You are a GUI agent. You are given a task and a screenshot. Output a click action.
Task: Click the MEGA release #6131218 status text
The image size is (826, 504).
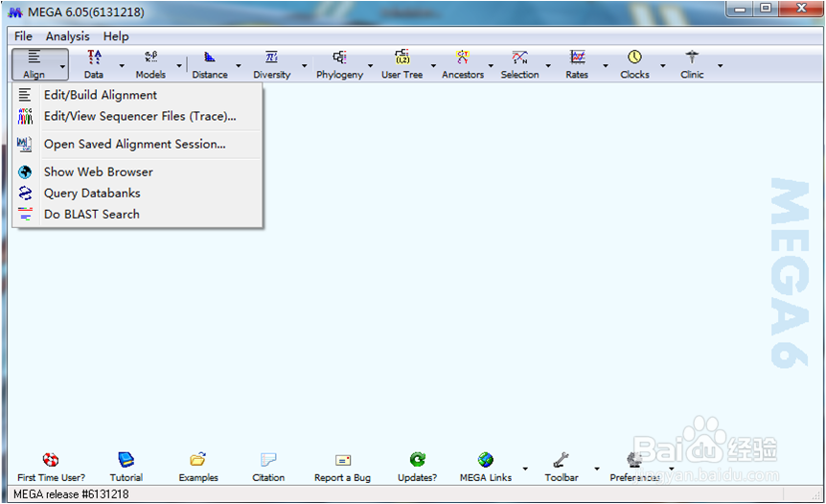(x=71, y=494)
